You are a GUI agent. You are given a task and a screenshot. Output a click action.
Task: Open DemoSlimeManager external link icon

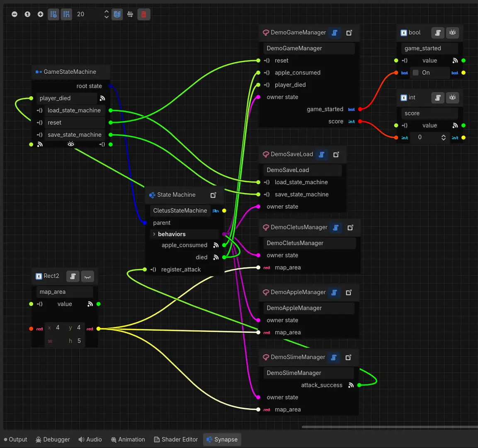[348, 358]
